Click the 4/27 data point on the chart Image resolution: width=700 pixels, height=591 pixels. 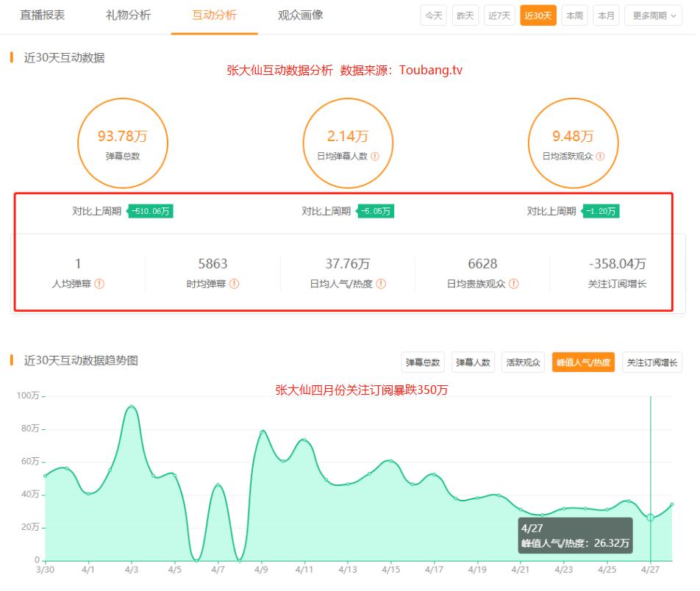tap(651, 517)
